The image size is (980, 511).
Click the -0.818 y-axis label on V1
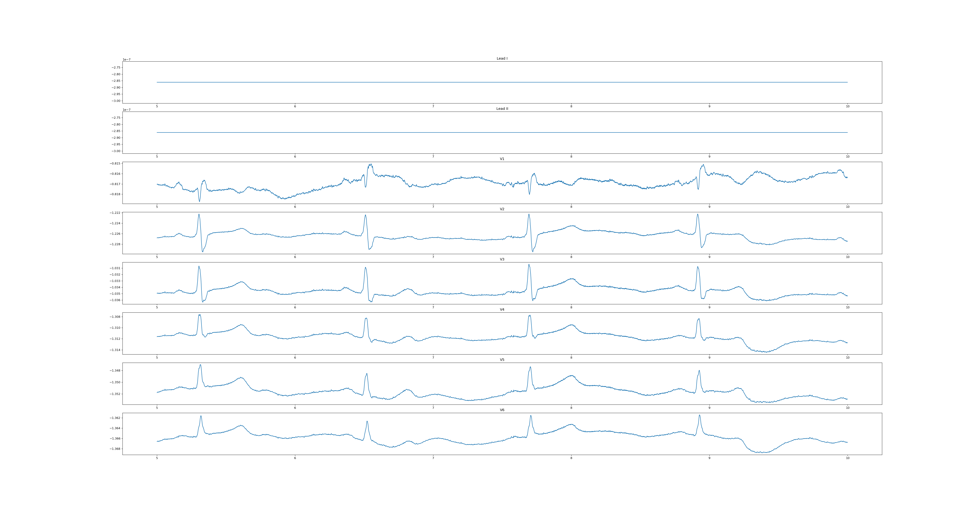click(115, 194)
